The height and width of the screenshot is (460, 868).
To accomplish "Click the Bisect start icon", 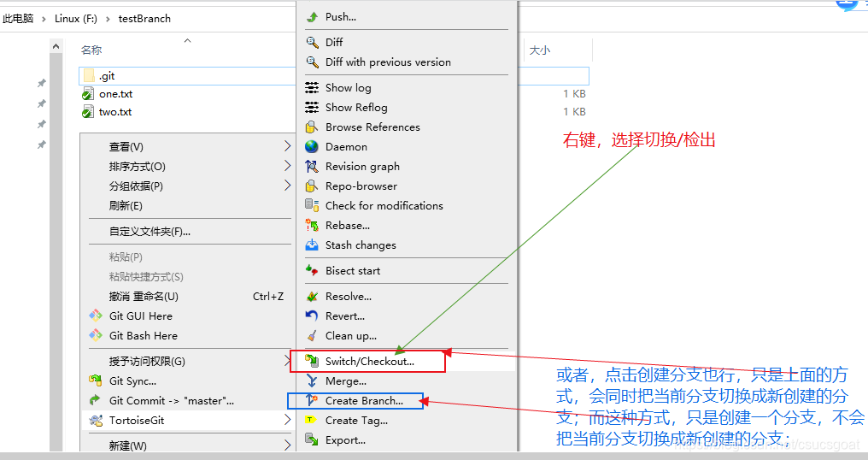I will pos(312,270).
